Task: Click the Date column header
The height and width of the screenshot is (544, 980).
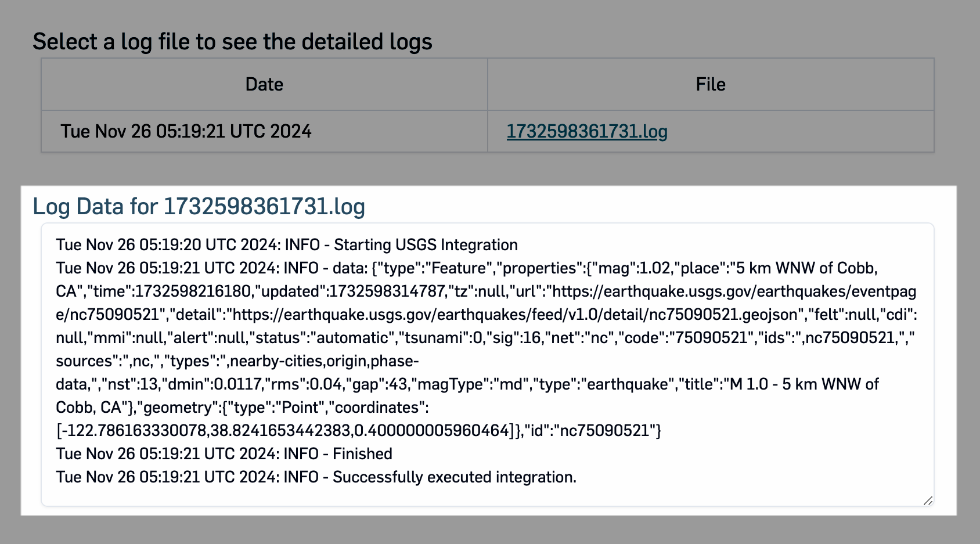Action: point(264,84)
